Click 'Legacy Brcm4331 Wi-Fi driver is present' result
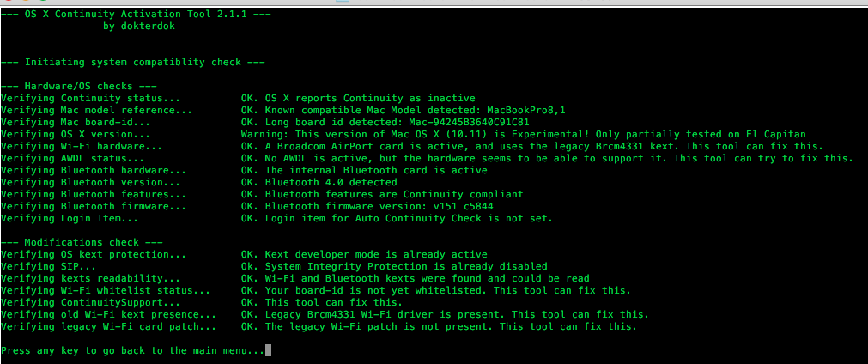 click(445, 314)
